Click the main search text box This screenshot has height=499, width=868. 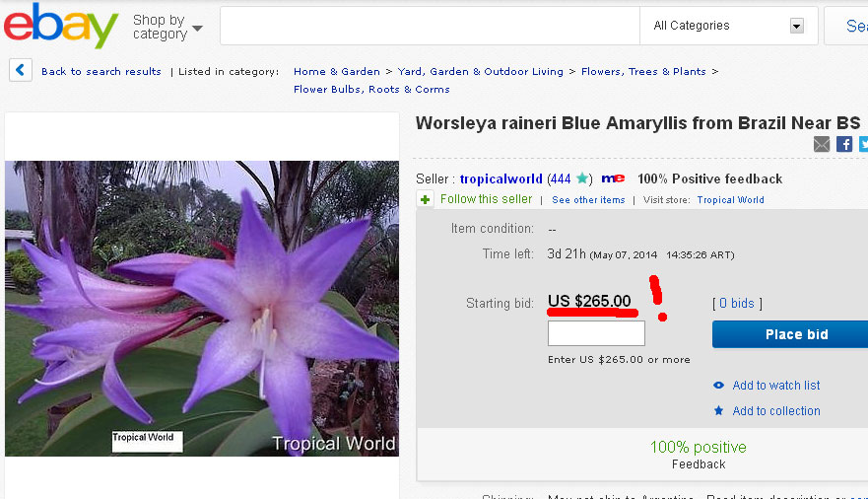[x=430, y=26]
